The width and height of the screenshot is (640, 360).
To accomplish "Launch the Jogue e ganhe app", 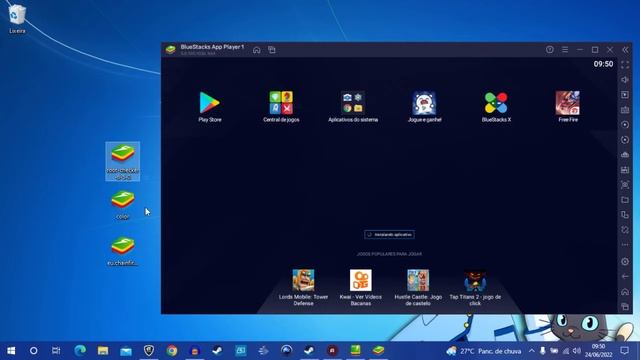I will [x=424, y=106].
